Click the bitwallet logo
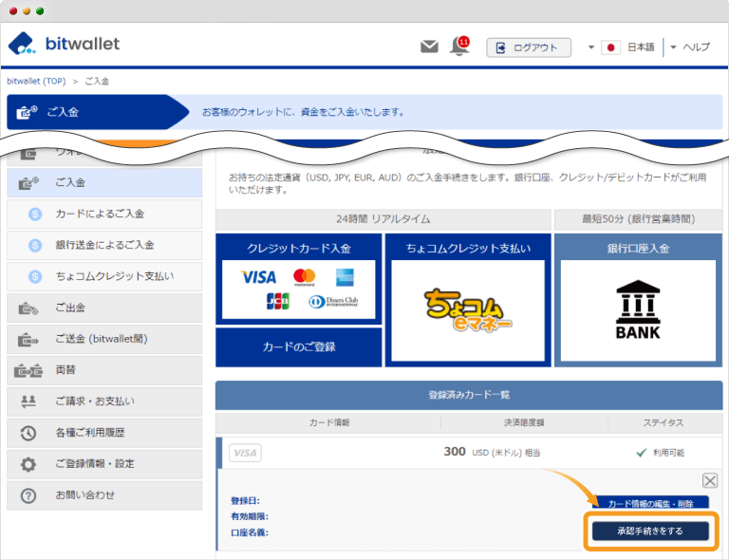 [65, 44]
